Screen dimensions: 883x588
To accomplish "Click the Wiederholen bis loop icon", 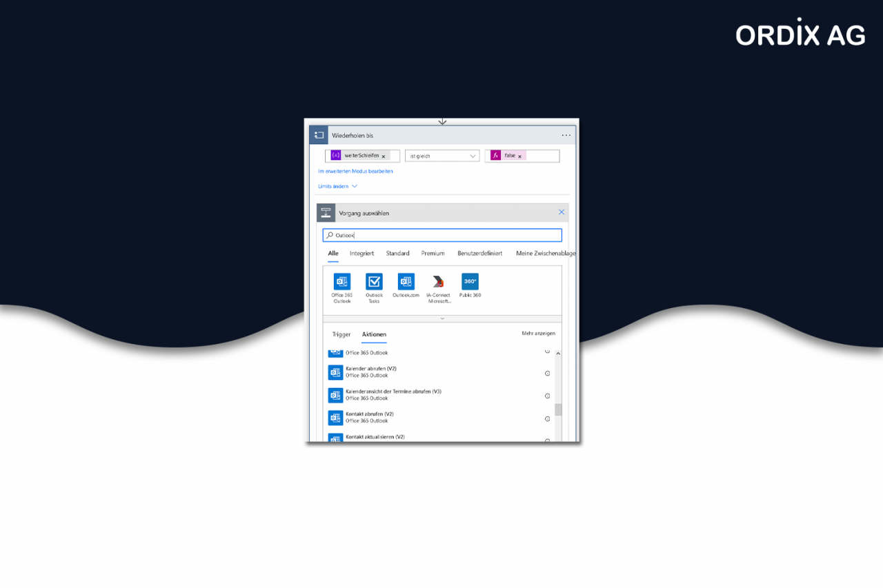I will pos(319,135).
